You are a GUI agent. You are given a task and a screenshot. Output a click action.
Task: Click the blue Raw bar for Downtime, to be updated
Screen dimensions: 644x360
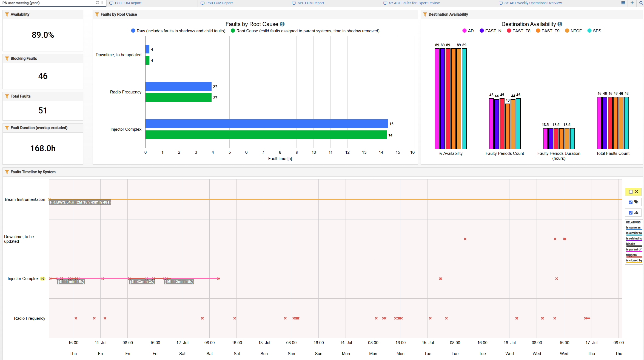[147, 49]
